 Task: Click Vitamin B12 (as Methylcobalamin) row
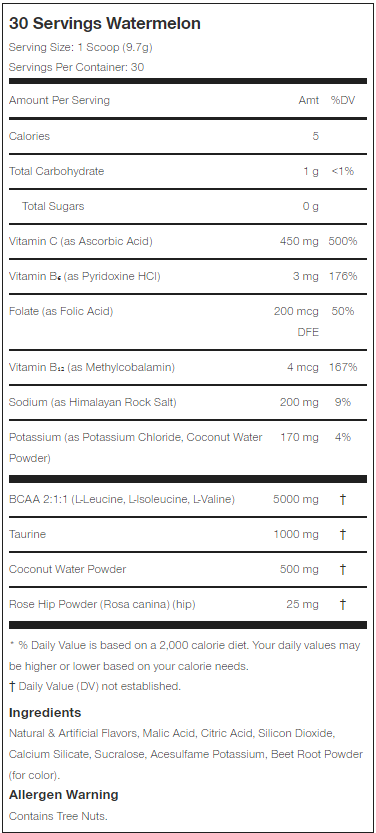(x=187, y=367)
